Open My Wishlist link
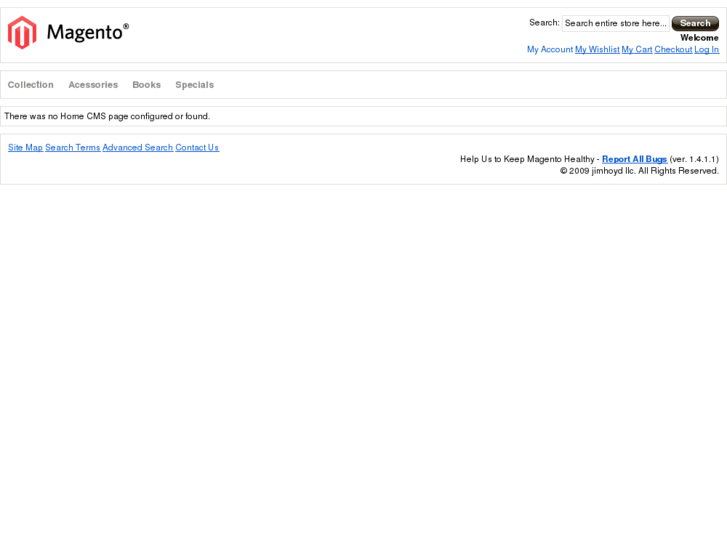The width and height of the screenshot is (727, 545). click(x=597, y=50)
